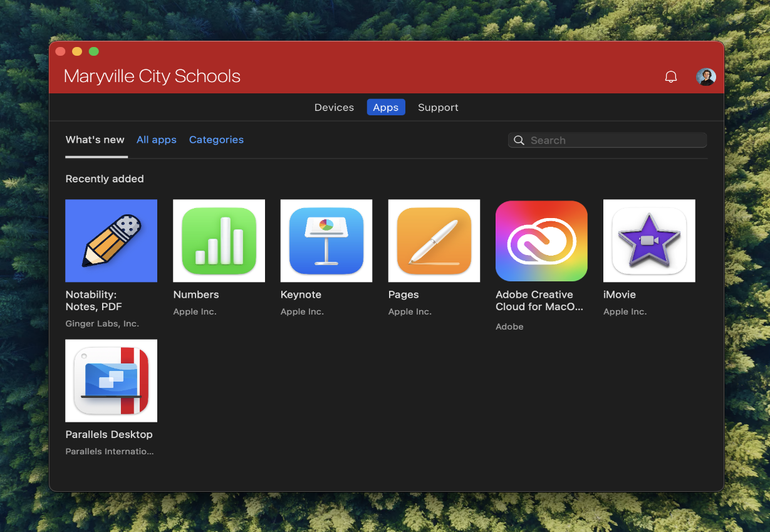This screenshot has width=770, height=532.
Task: Select the What's new tab
Action: pyautogui.click(x=95, y=140)
